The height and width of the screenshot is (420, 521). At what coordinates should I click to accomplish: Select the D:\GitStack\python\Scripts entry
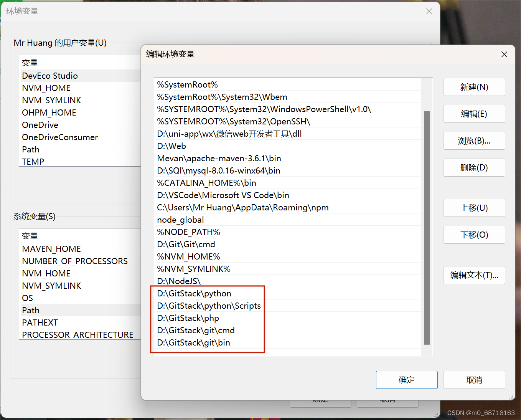(x=287, y=306)
